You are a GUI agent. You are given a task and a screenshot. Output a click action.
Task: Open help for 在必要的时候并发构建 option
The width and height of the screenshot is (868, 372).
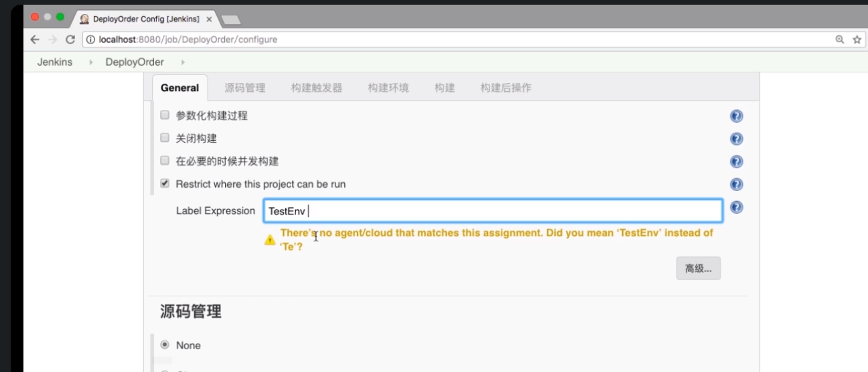736,162
